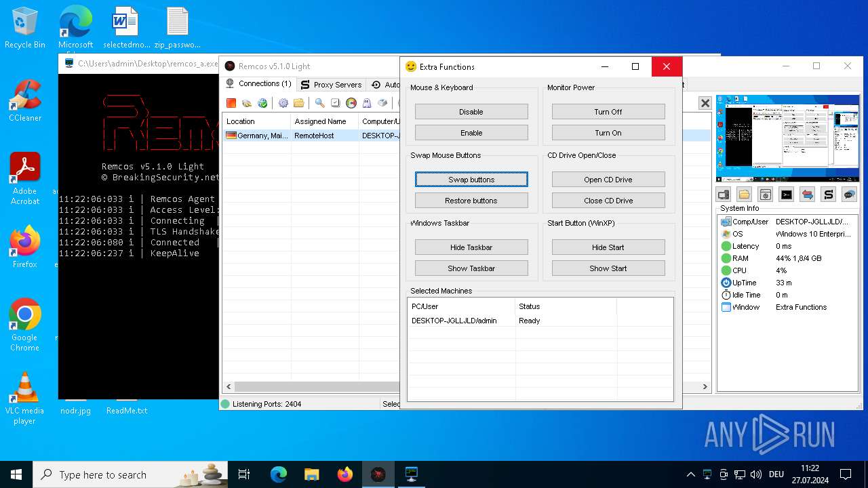The width and height of the screenshot is (868, 488).
Task: Click the PC/User column header
Action: (x=461, y=306)
